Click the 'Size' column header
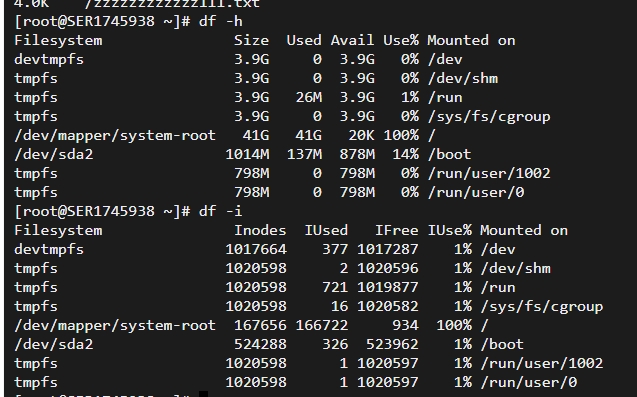Viewport: 637px width, 397px height. pyautogui.click(x=251, y=40)
